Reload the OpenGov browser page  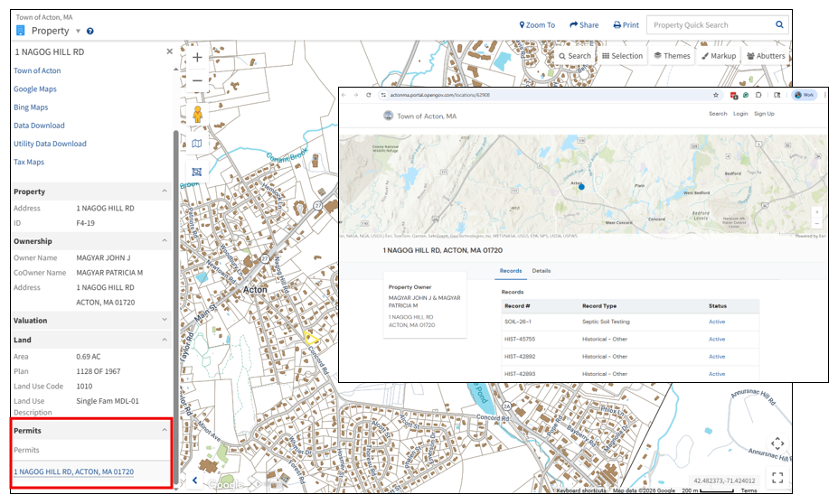368,95
